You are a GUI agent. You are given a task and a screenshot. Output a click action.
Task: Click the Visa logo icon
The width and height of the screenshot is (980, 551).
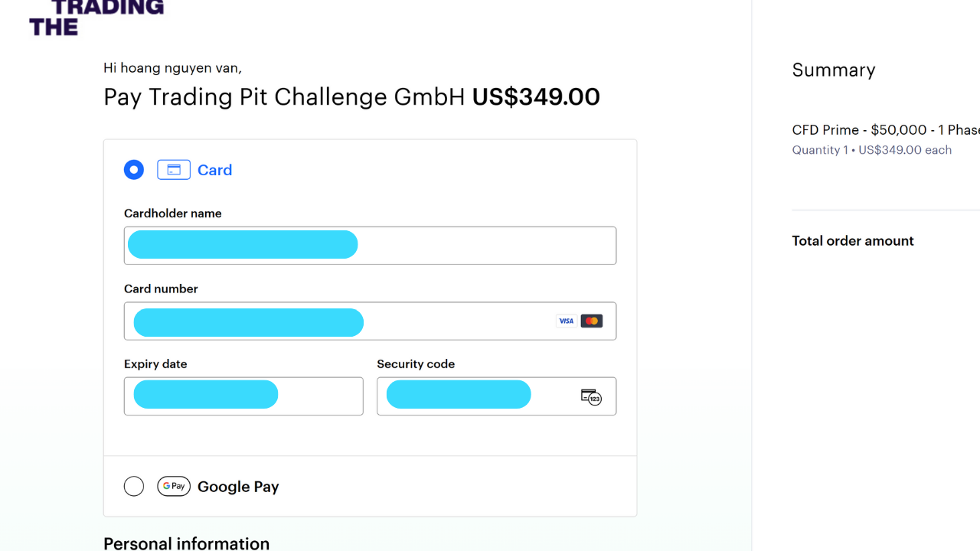point(566,321)
